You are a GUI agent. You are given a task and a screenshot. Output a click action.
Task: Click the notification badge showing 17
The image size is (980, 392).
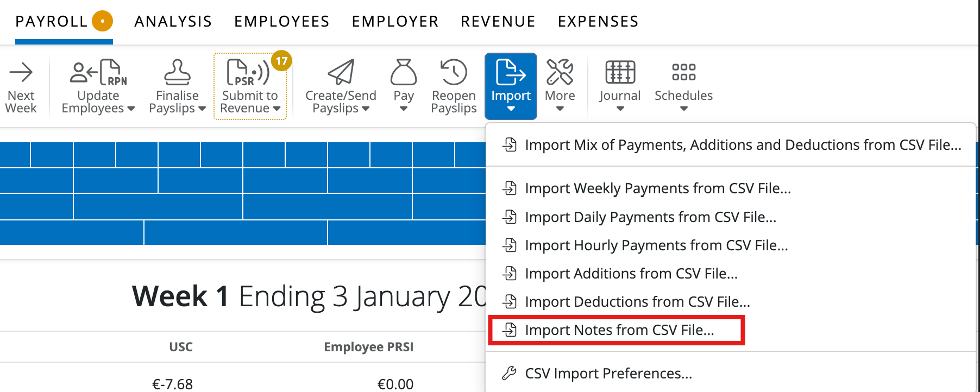pyautogui.click(x=281, y=61)
